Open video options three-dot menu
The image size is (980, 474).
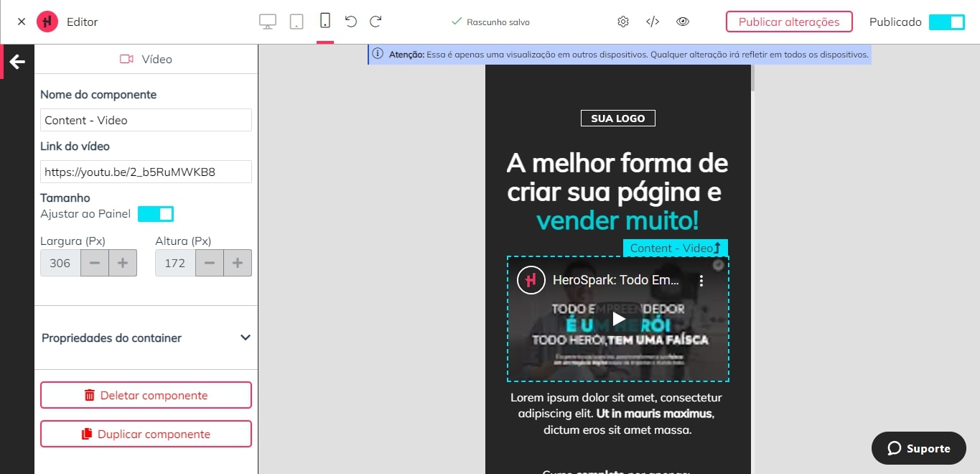tap(701, 281)
